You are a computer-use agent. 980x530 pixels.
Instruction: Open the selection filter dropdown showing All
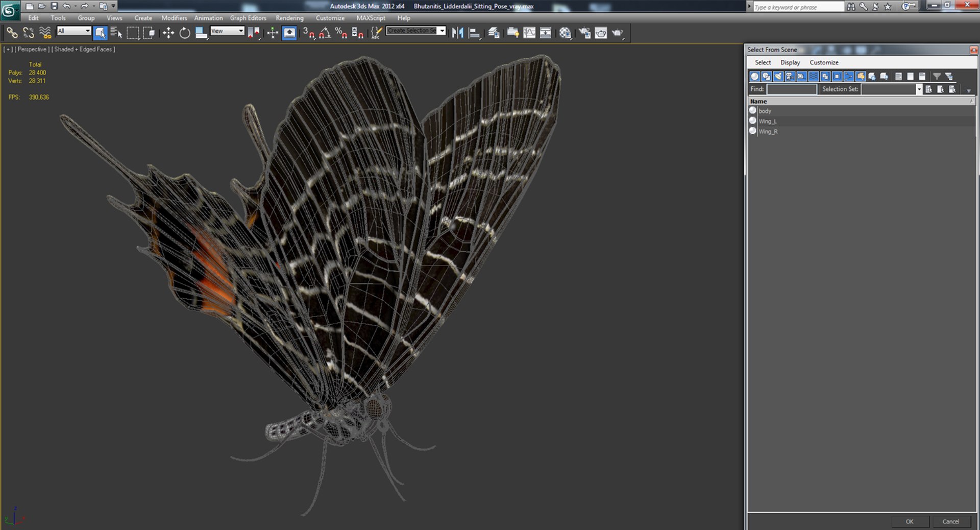(73, 31)
